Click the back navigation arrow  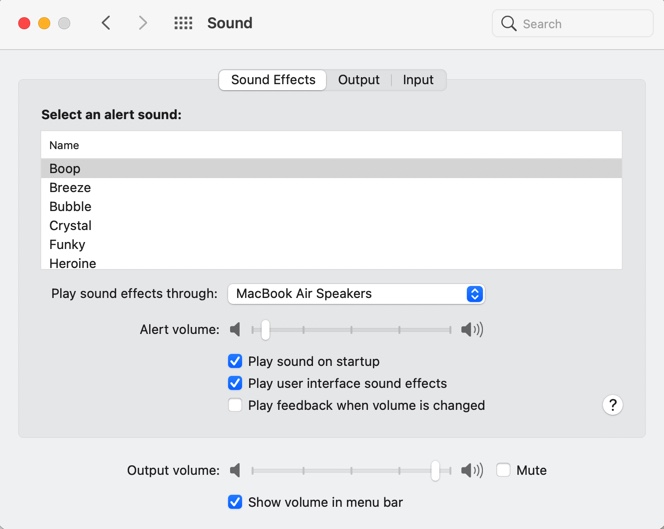[106, 23]
